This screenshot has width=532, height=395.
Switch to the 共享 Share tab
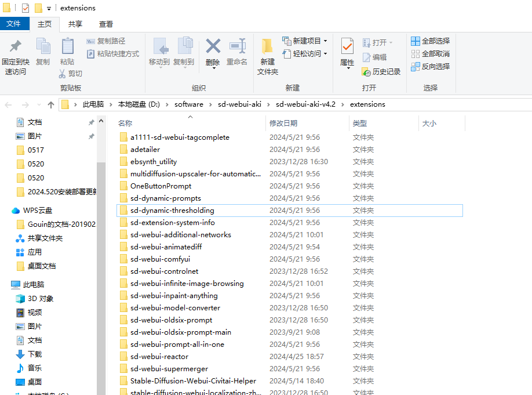pyautogui.click(x=75, y=24)
